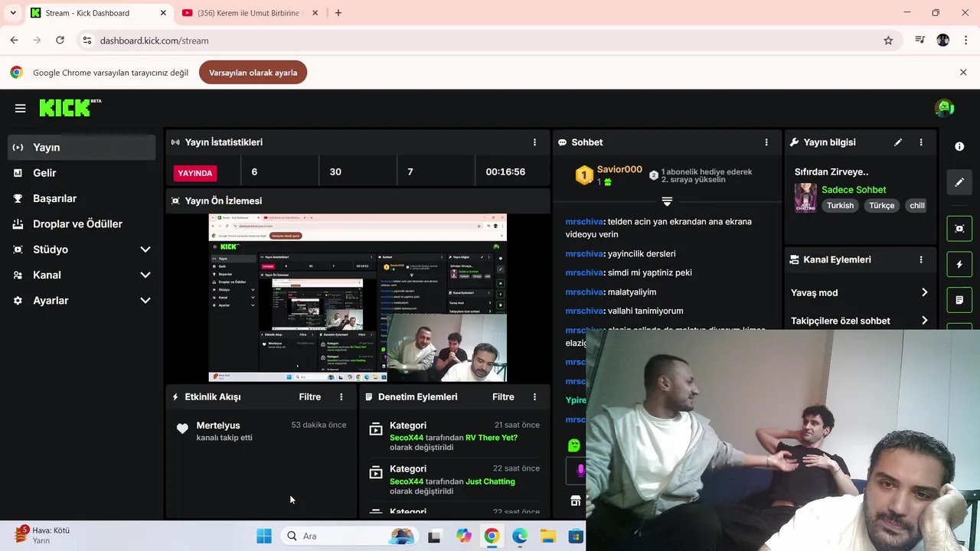Click the YAYINDA live badge
980x551 pixels.
[x=195, y=173]
